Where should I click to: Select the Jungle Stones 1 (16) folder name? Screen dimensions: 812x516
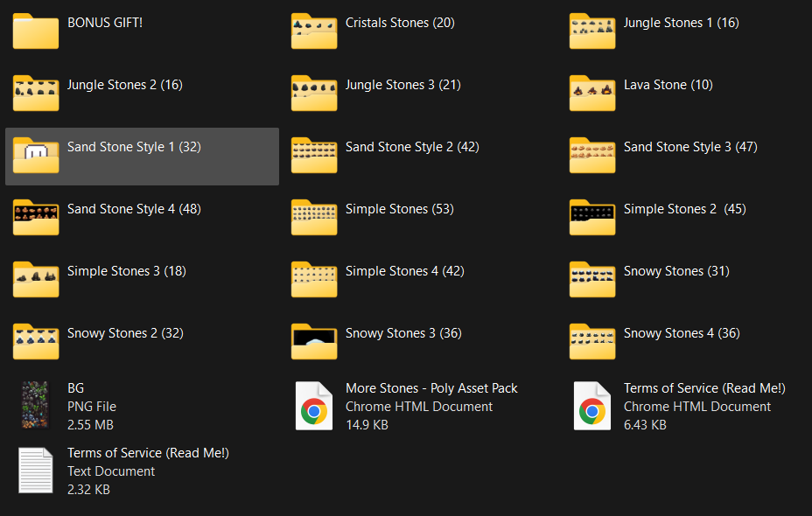[681, 23]
